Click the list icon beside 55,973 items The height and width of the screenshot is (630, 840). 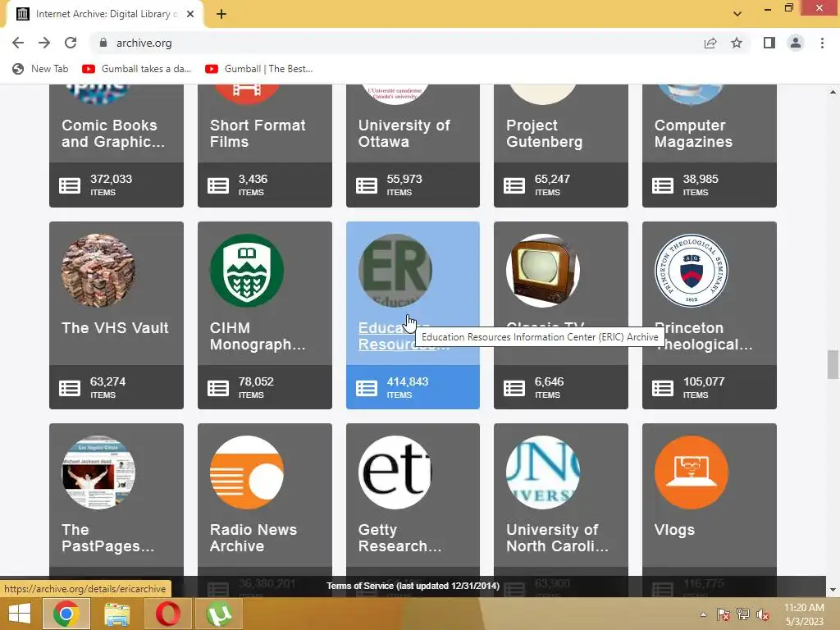click(367, 186)
